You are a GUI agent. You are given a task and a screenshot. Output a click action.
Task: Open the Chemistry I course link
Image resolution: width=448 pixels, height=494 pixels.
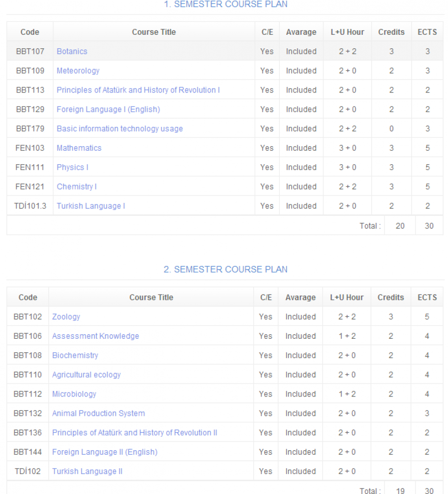[77, 187]
